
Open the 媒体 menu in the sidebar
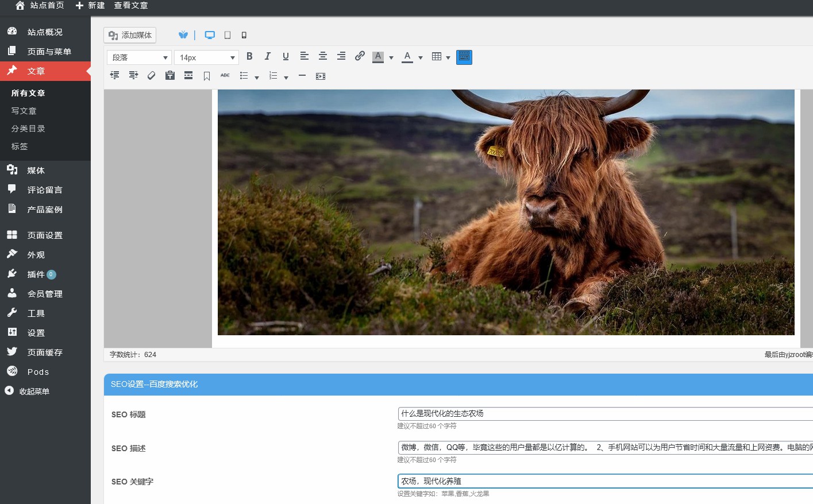36,170
